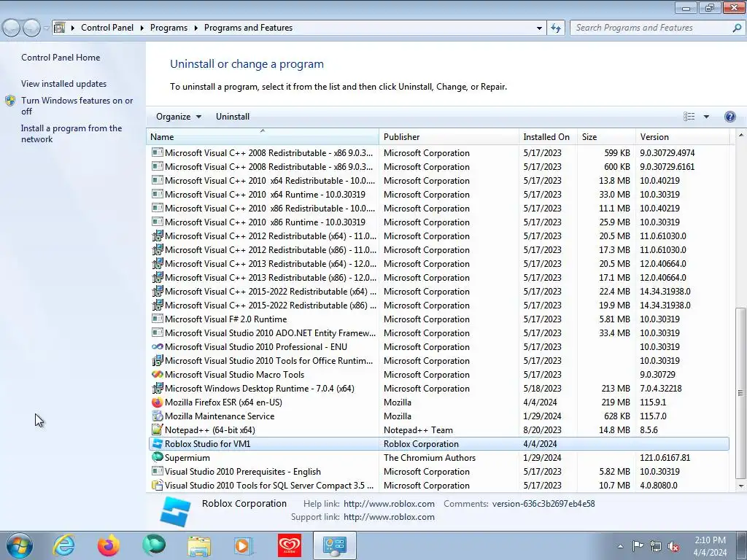Image resolution: width=747 pixels, height=560 pixels.
Task: Click 213 MB size cell
Action: pyautogui.click(x=616, y=389)
